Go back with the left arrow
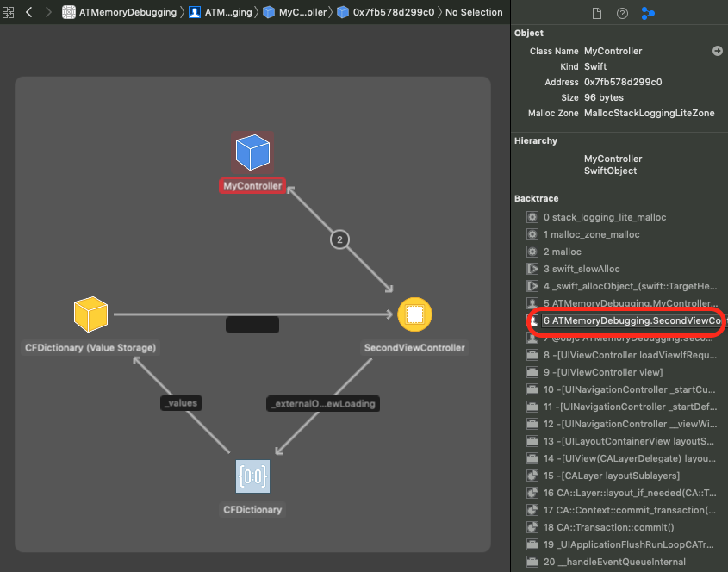Viewport: 728px width, 572px height. (29, 12)
